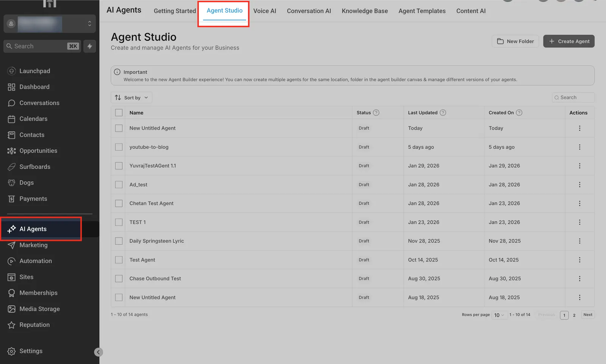606x364 pixels.
Task: Check the Test Agent row checkbox
Action: 119,260
